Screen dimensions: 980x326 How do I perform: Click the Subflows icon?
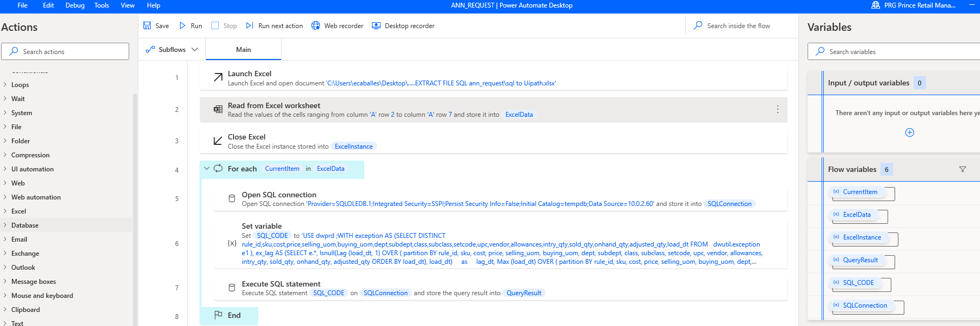[x=150, y=49]
